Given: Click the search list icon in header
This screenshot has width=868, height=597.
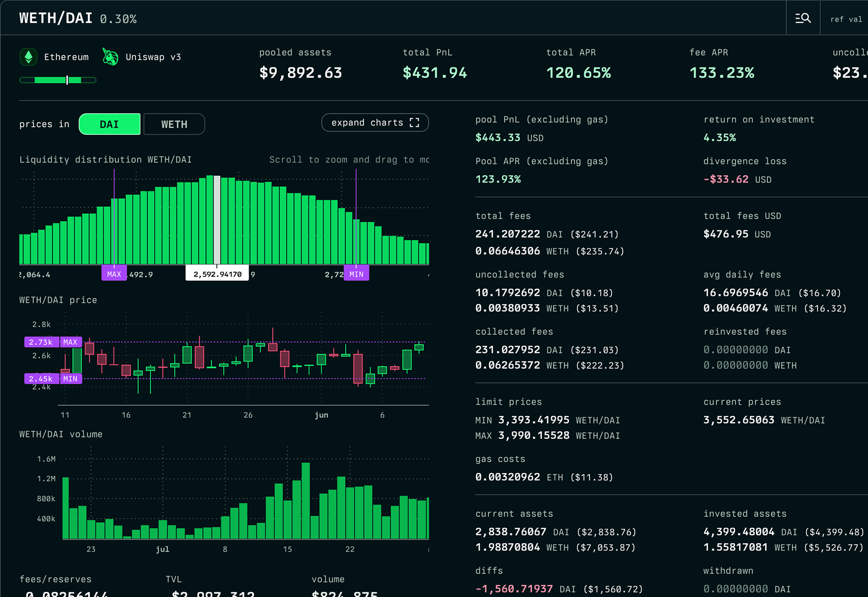Looking at the screenshot, I should [x=803, y=19].
